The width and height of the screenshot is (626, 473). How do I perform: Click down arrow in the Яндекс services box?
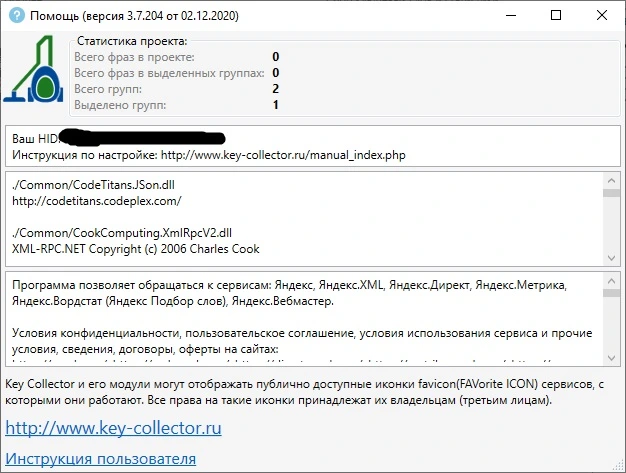pos(611,358)
